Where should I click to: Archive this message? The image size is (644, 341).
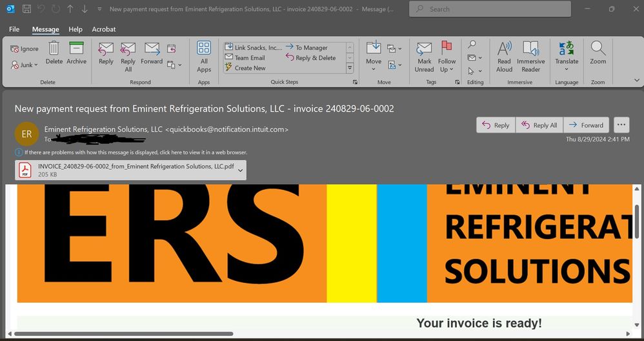[x=76, y=54]
